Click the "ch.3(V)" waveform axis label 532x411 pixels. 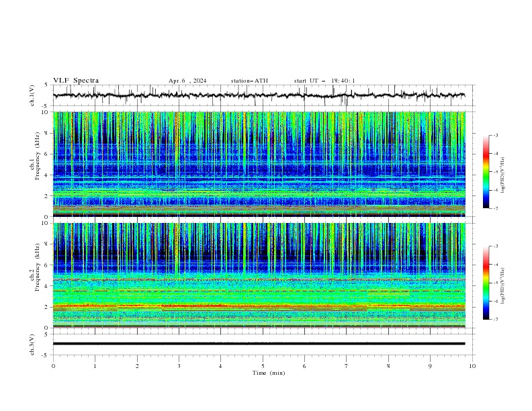[x=32, y=345]
